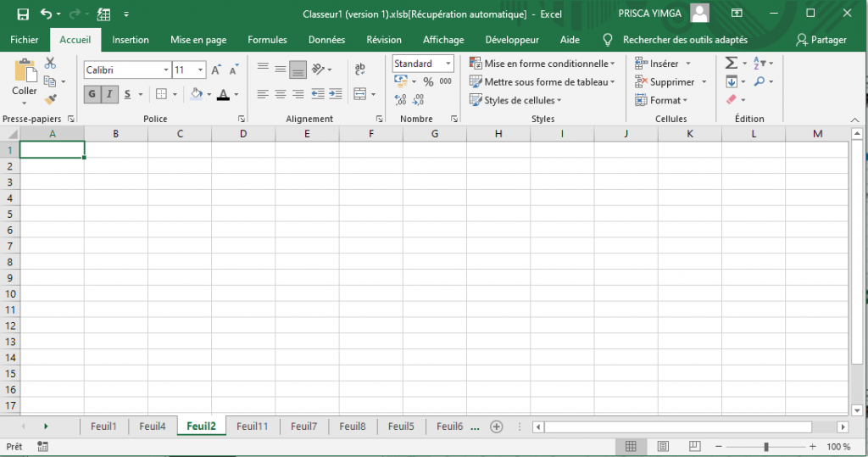The width and height of the screenshot is (868, 457).
Task: Click the Increase Indent icon
Action: tap(335, 94)
